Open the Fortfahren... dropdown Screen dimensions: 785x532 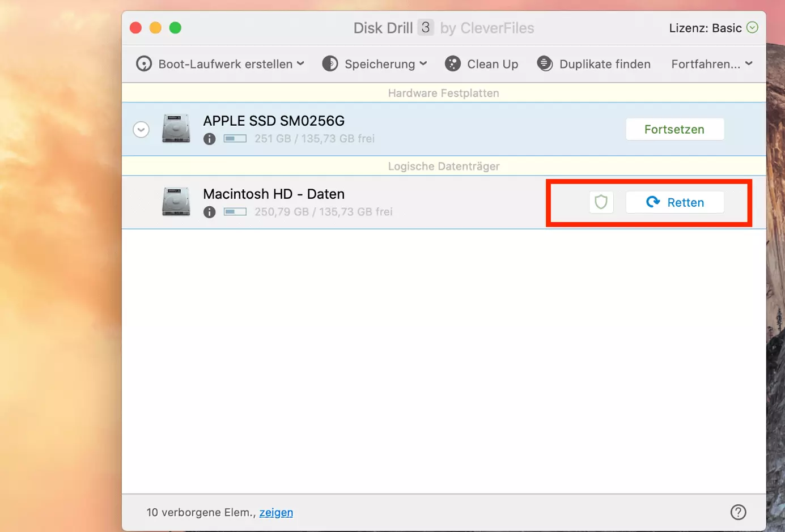[x=712, y=64]
